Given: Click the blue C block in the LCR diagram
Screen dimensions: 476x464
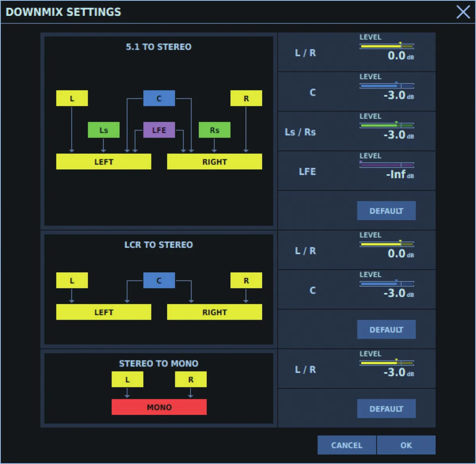Looking at the screenshot, I should [x=159, y=280].
